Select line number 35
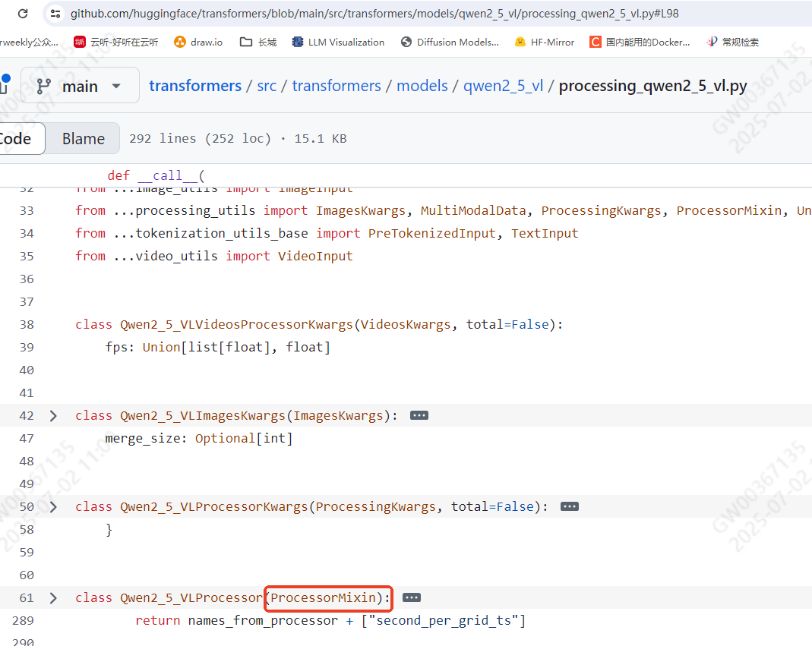This screenshot has height=646, width=812. click(27, 257)
